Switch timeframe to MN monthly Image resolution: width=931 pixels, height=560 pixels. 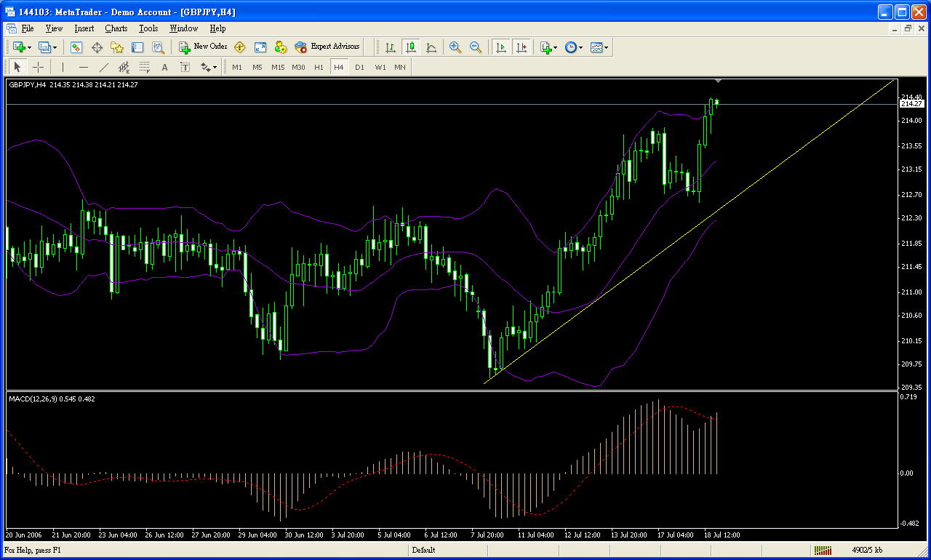[x=400, y=67]
